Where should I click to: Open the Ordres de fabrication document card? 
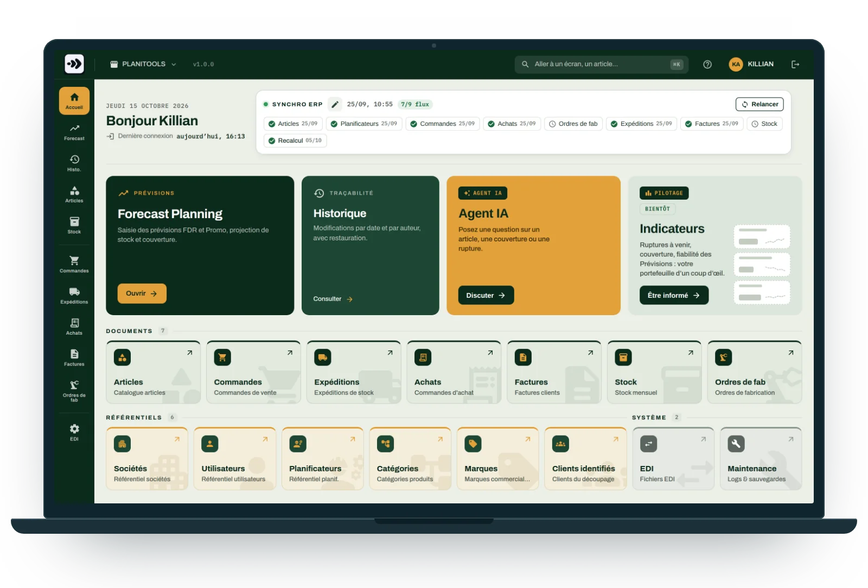[x=755, y=372]
